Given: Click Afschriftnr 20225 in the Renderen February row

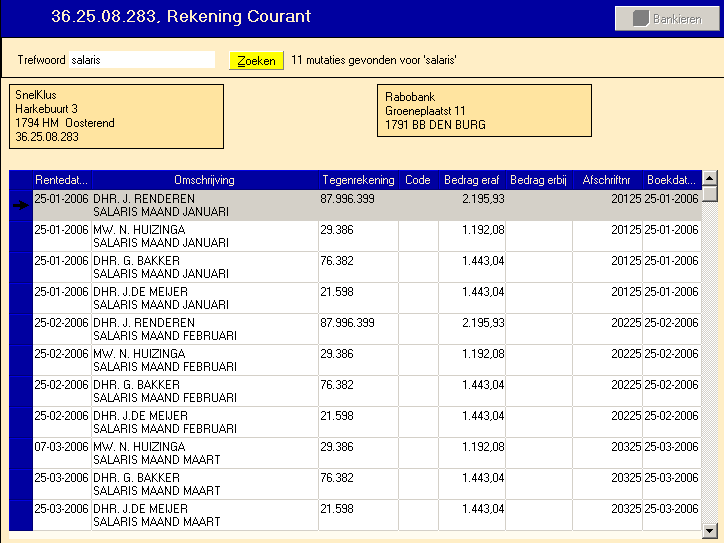Looking at the screenshot, I should click(x=626, y=322).
